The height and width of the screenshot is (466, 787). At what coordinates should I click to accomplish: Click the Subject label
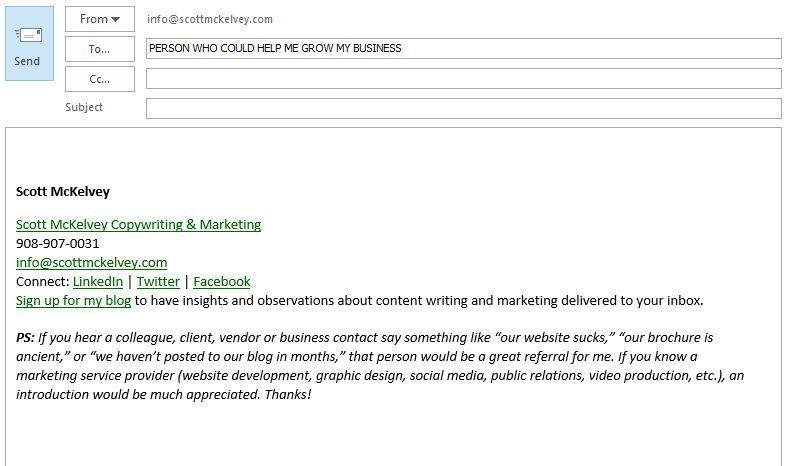pos(84,107)
